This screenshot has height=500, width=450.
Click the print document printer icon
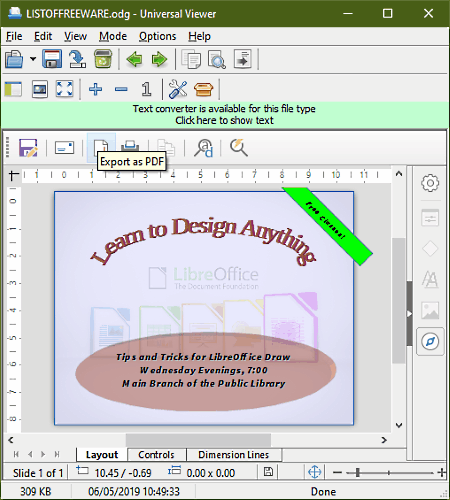point(130,146)
